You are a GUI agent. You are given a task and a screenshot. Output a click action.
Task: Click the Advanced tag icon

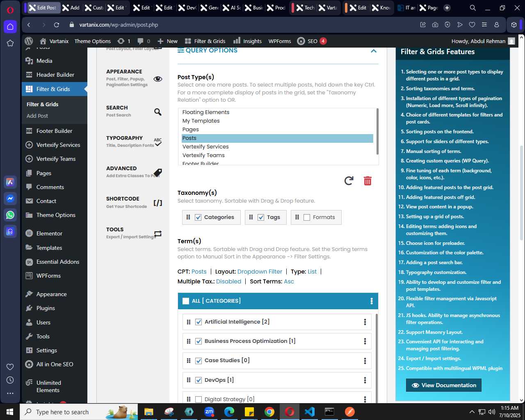[157, 172]
